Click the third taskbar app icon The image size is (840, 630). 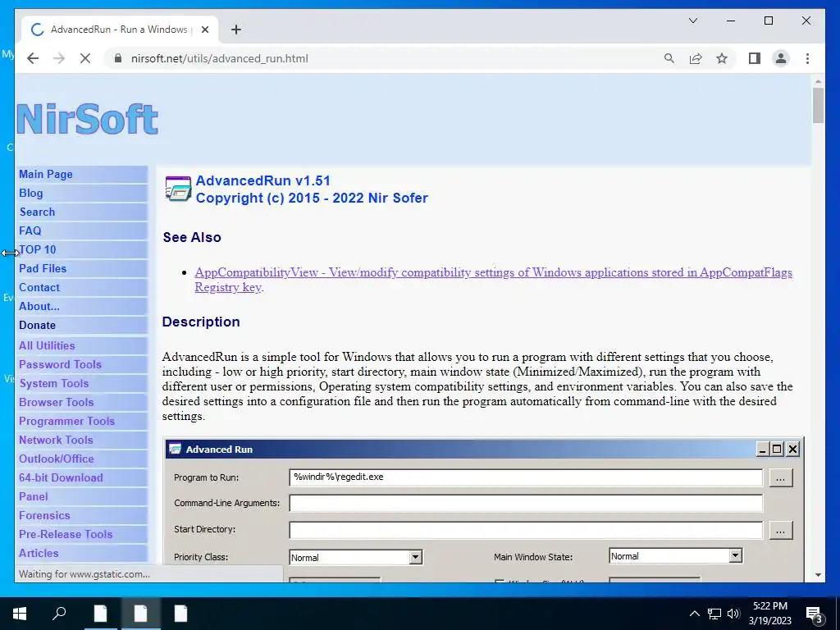click(180, 614)
